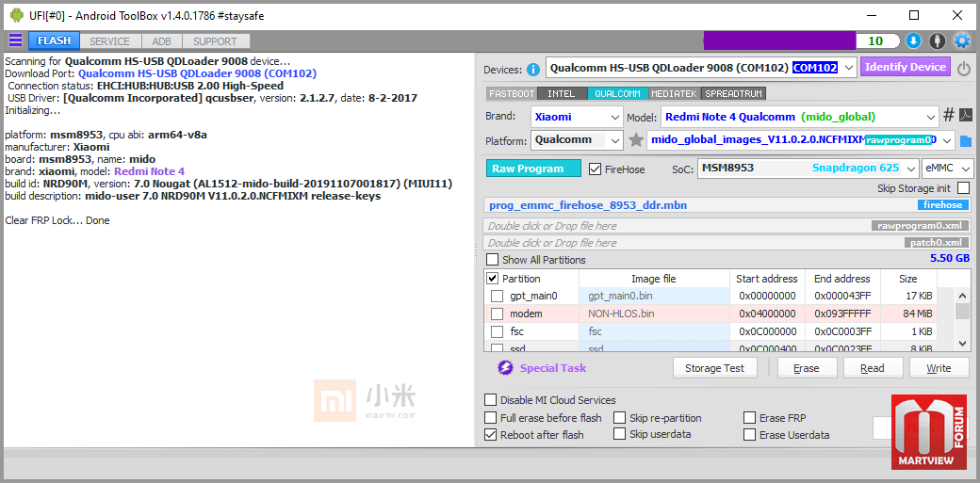This screenshot has width=980, height=483.
Task: Open the hamburger menu icon
Action: click(x=15, y=41)
